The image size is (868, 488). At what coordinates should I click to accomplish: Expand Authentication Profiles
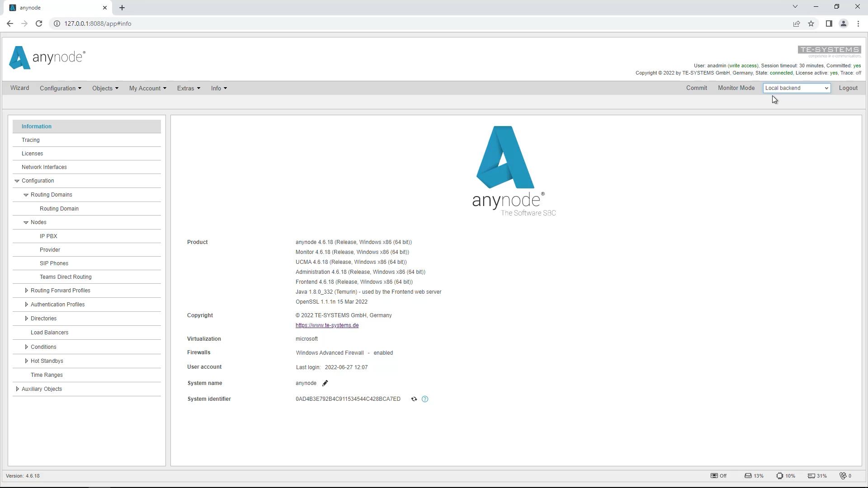tap(26, 305)
